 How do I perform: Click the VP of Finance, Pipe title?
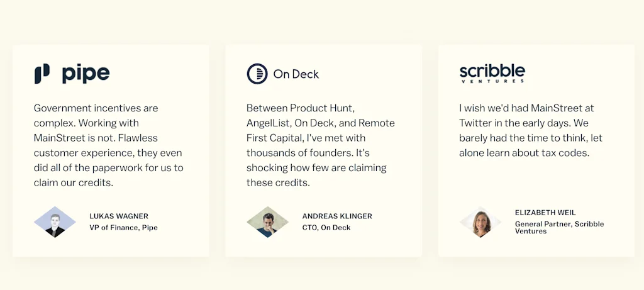pyautogui.click(x=123, y=228)
